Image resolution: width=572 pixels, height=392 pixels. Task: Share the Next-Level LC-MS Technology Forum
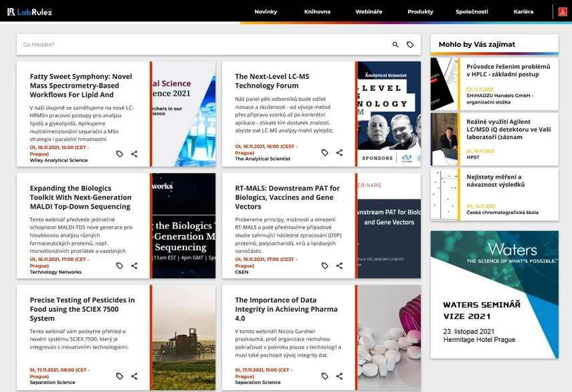point(339,153)
